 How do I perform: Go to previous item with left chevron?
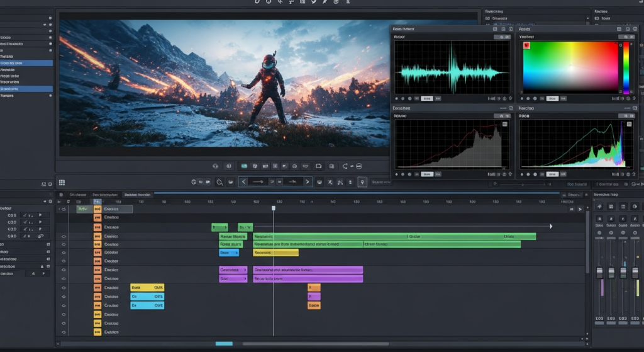[243, 182]
